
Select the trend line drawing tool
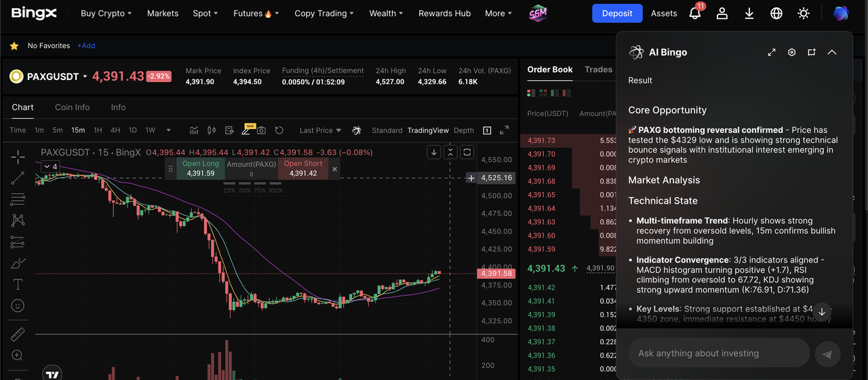click(x=18, y=178)
